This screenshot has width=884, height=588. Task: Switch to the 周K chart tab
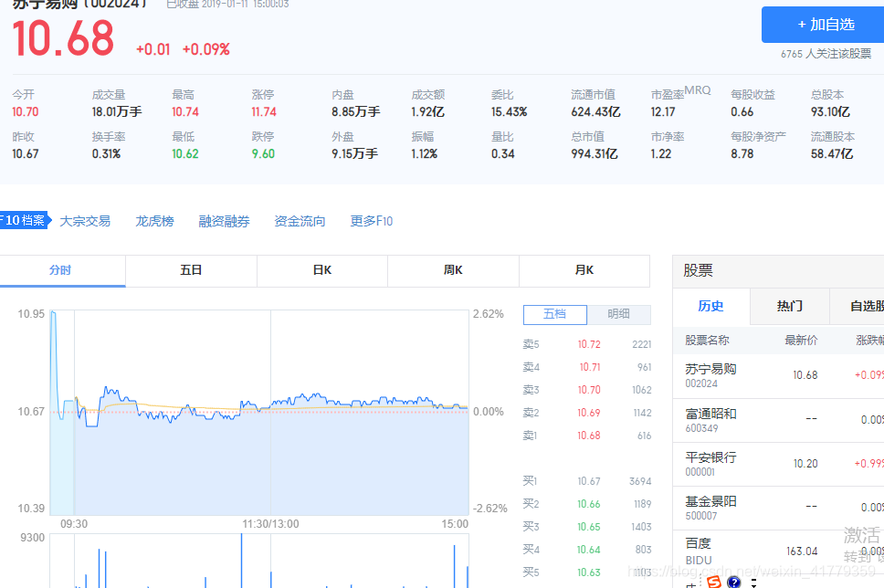tap(453, 270)
